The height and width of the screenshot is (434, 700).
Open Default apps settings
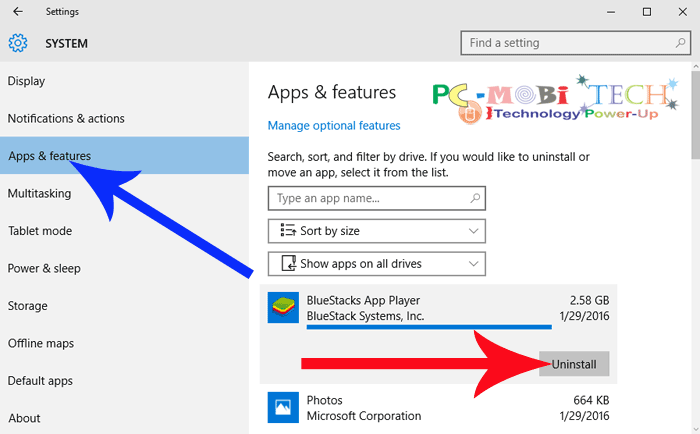124,381
